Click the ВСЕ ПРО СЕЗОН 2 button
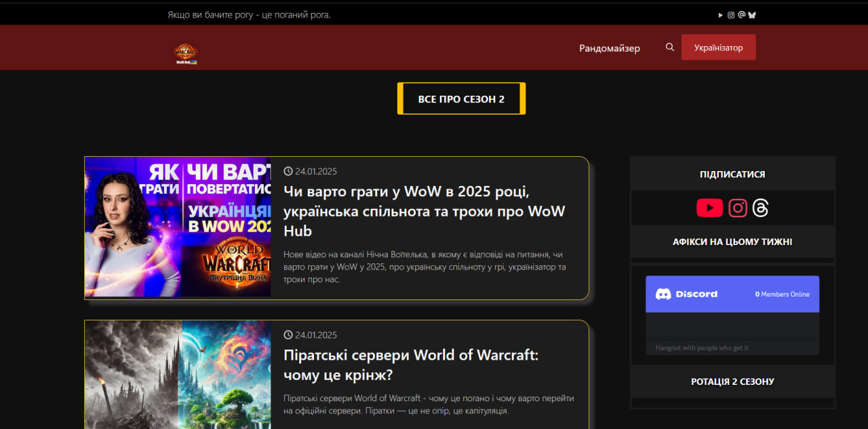Image resolution: width=868 pixels, height=429 pixels. tap(461, 98)
